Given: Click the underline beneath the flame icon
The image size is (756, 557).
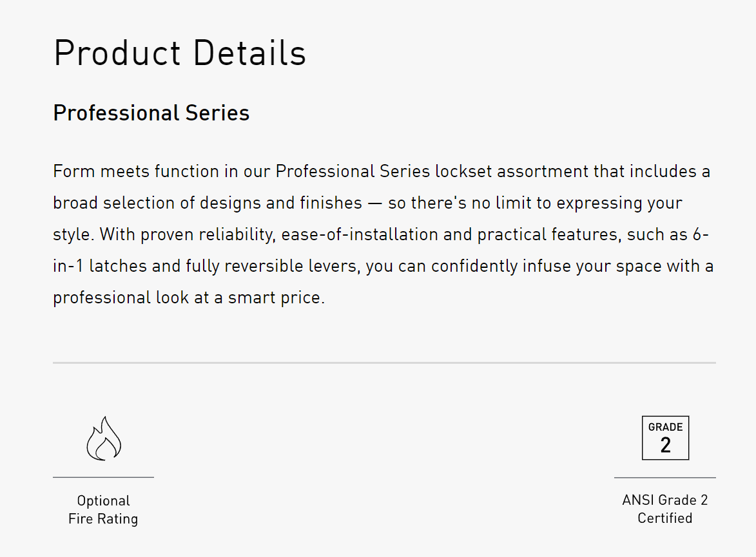Looking at the screenshot, I should (x=103, y=477).
